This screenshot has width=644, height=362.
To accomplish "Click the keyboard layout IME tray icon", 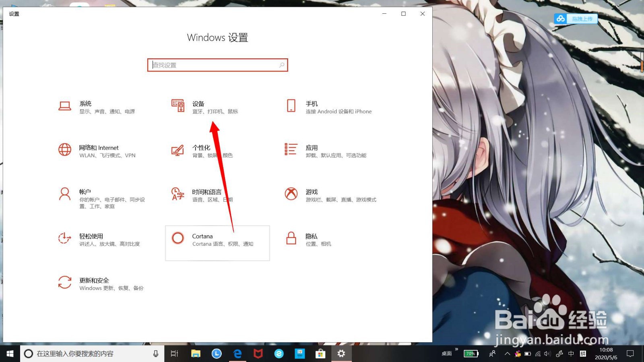I will tap(583, 354).
